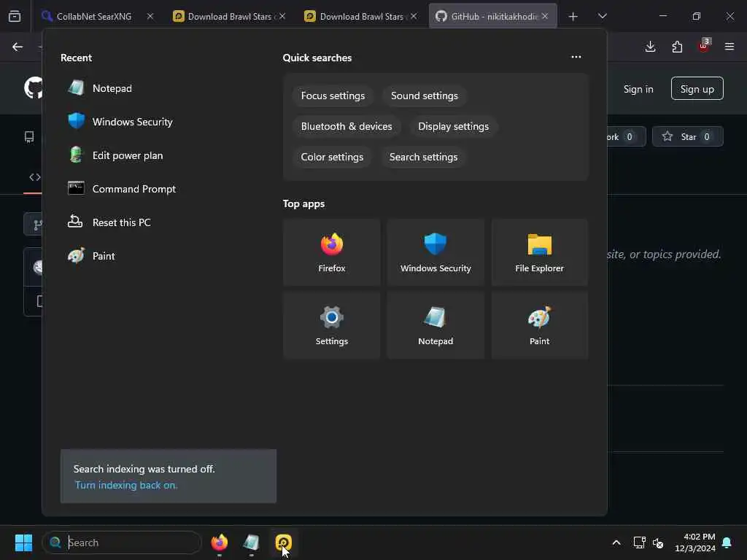Select Bluetooth & devices quick search

click(347, 126)
